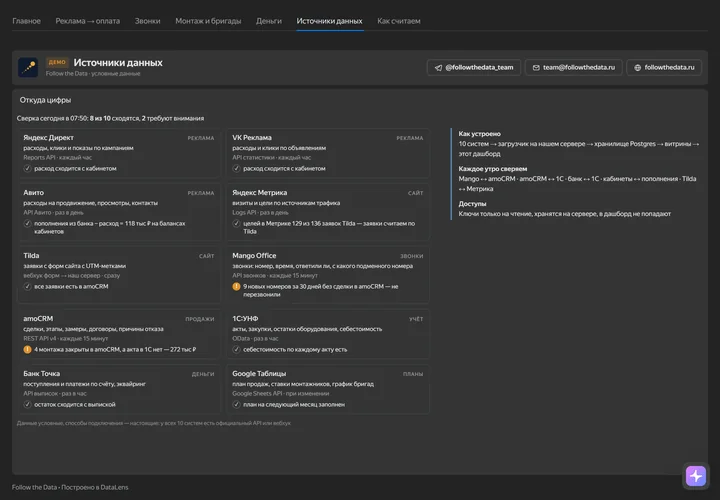This screenshot has width=720, height=500.
Task: Open the followthedata.ru website button
Action: [x=664, y=67]
